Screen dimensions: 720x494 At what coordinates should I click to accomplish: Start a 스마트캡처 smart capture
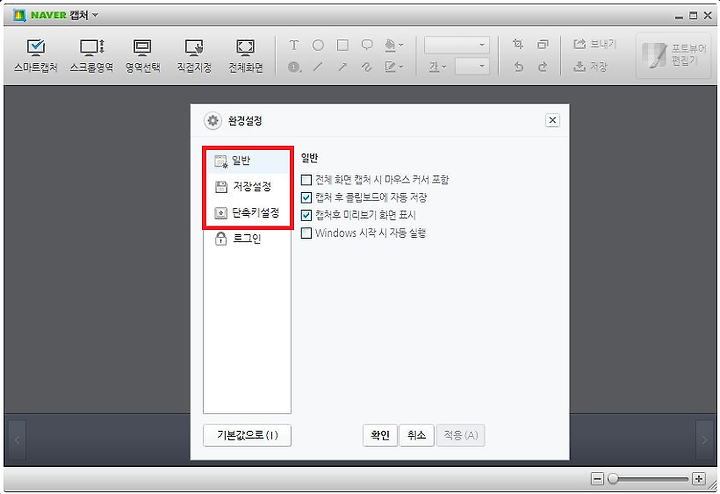(36, 55)
